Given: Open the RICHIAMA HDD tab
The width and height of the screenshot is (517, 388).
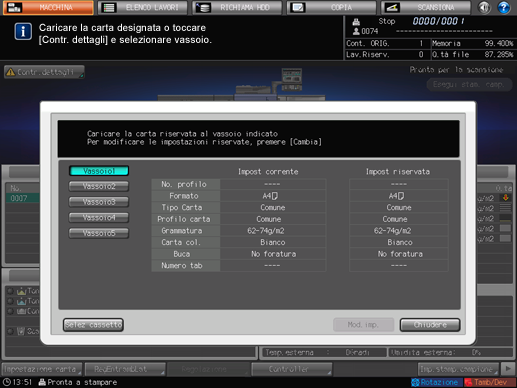Looking at the screenshot, I should 237,8.
